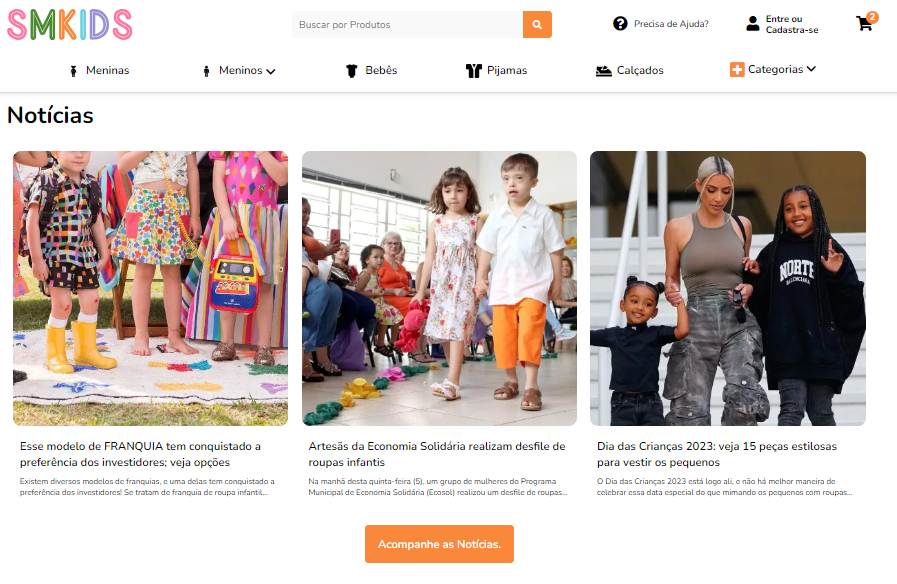
Task: Open the Kim Kardashian Dia das Crianças photo
Action: pyautogui.click(x=728, y=288)
